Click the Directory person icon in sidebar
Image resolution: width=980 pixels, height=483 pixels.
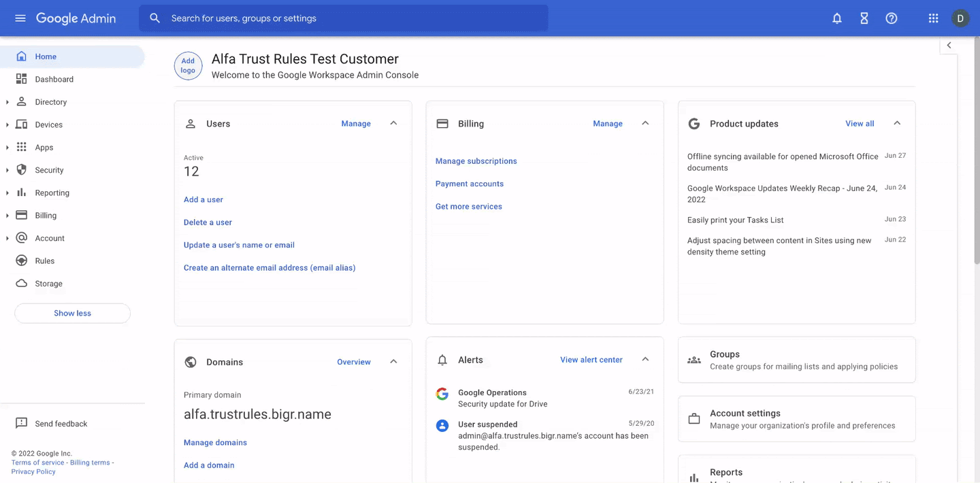click(x=22, y=102)
